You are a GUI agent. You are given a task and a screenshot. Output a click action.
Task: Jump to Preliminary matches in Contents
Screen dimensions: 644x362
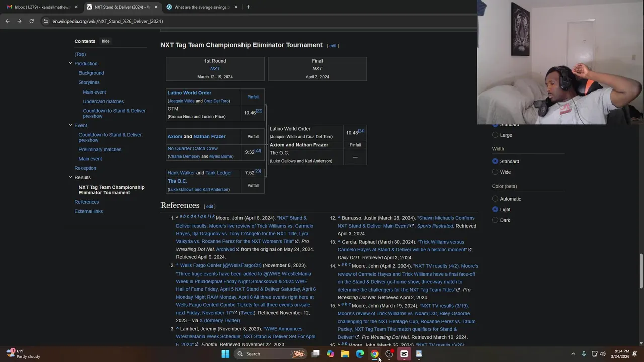coord(100,149)
